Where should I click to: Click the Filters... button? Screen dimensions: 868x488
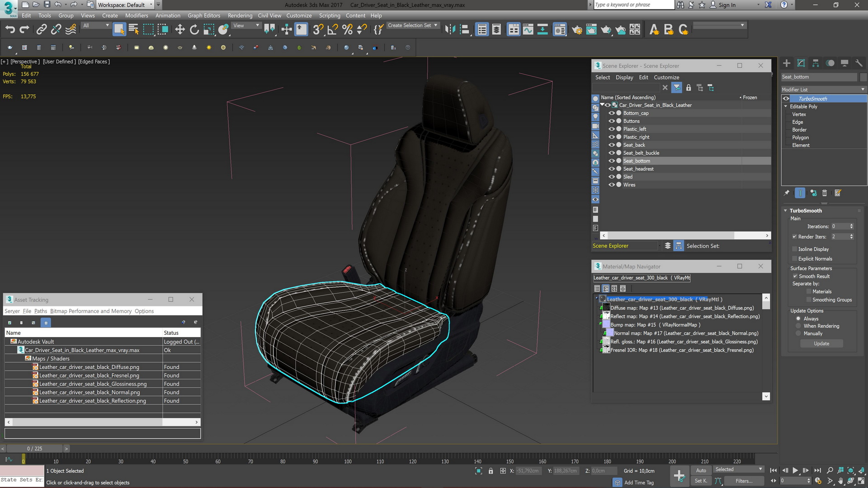[744, 481]
